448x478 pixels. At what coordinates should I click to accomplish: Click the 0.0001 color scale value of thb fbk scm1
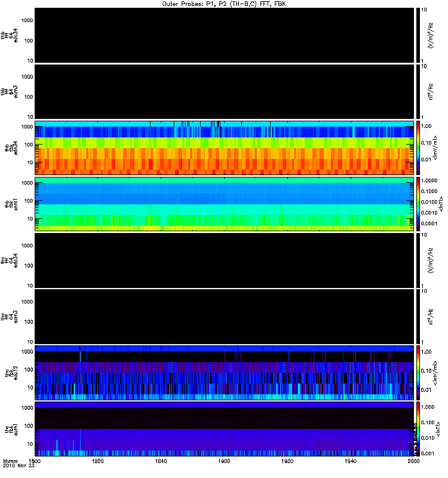(429, 223)
